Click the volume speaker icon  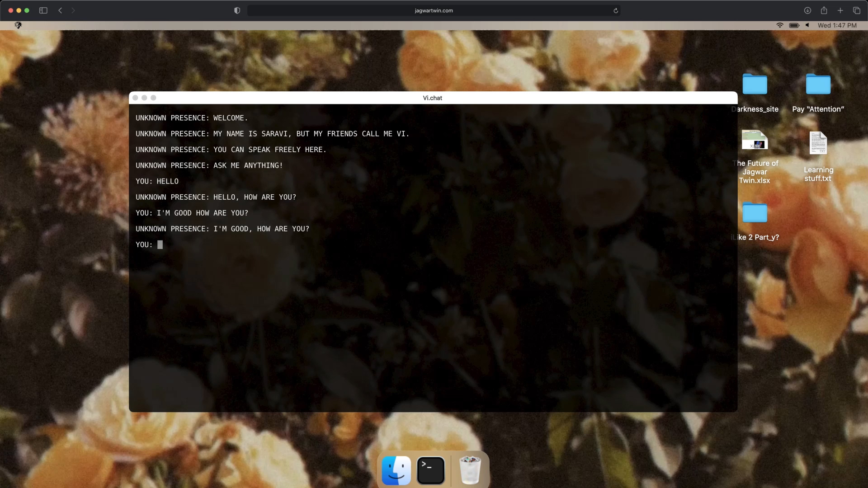point(807,25)
